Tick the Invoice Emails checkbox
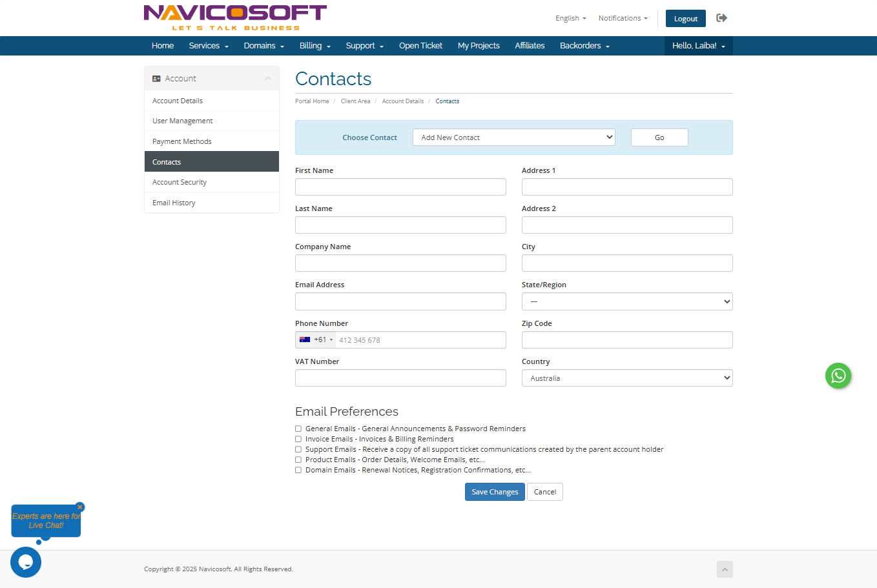Viewport: 877px width, 588px height. click(x=298, y=439)
